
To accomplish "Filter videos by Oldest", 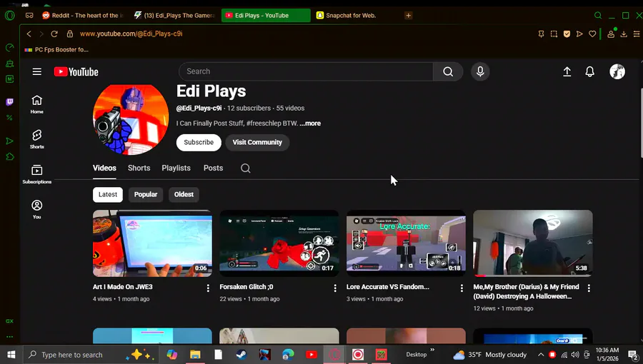I will pyautogui.click(x=184, y=194).
